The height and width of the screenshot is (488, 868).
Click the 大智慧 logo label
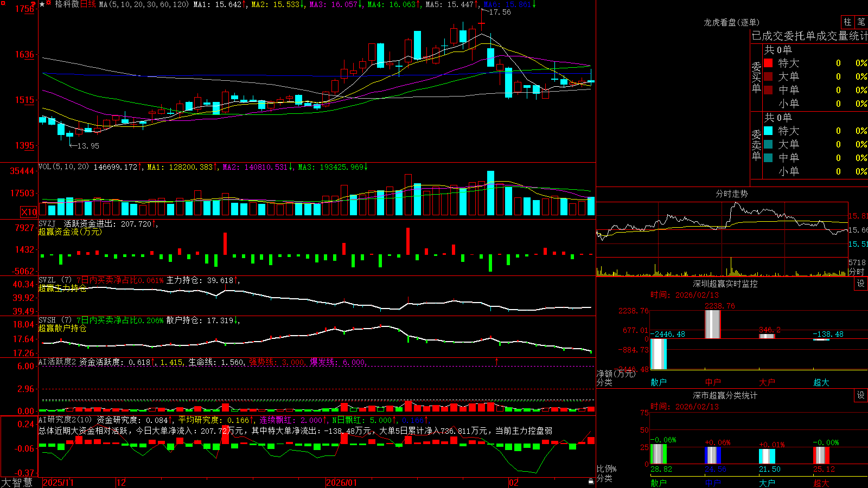[x=17, y=483]
